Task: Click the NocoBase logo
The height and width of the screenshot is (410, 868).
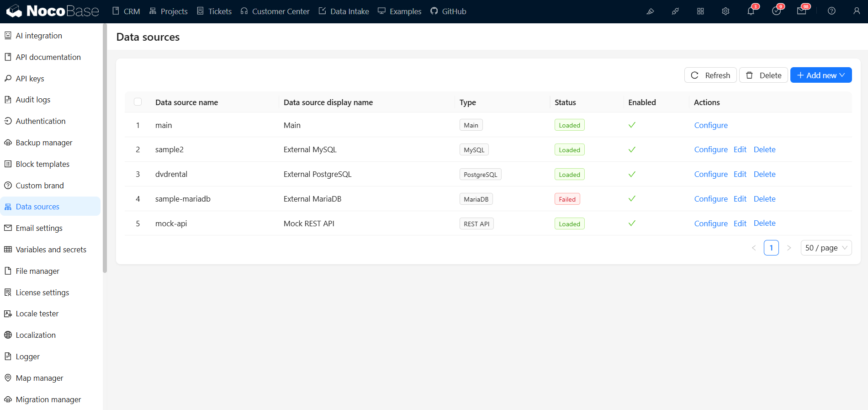Action: (53, 11)
